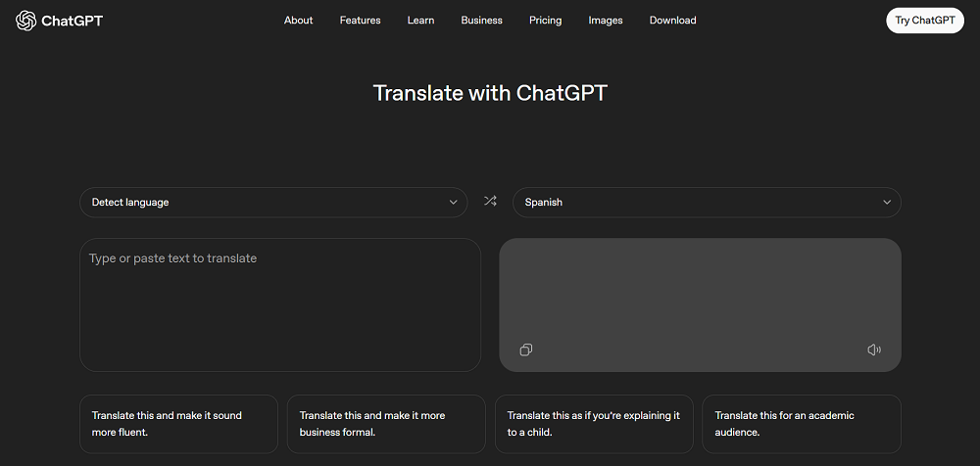Open the Spanish target language dropdown
The width and height of the screenshot is (980, 466).
[707, 203]
